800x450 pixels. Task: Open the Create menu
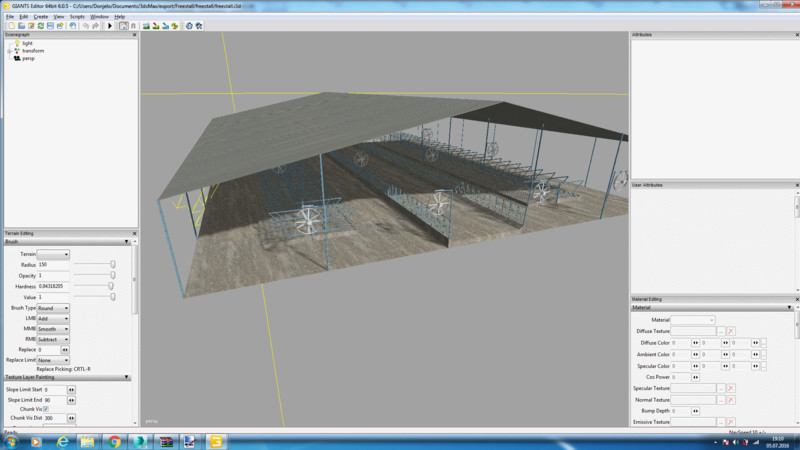click(39, 17)
